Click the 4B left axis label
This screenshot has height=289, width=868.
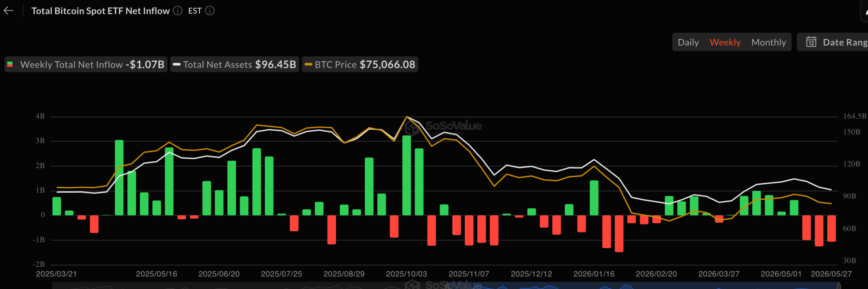click(x=40, y=116)
